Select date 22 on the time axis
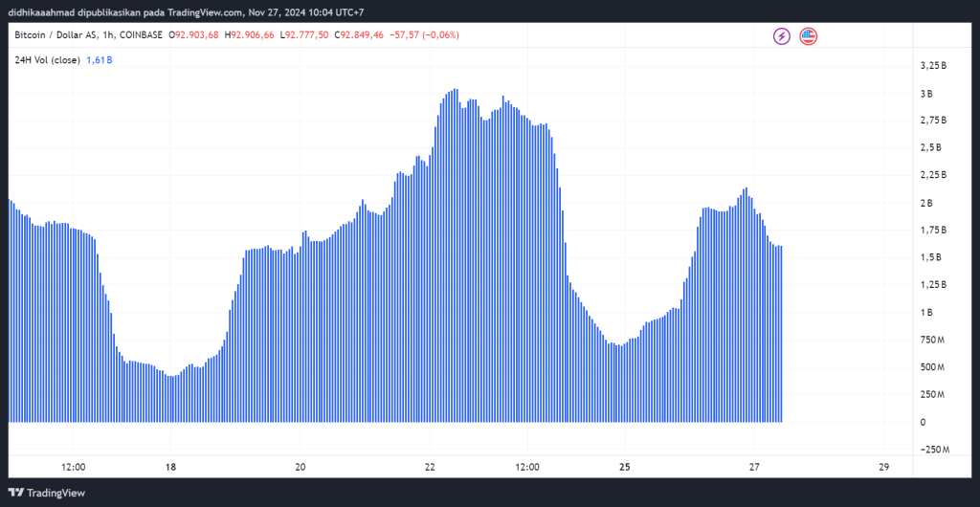The height and width of the screenshot is (507, 980). click(430, 468)
